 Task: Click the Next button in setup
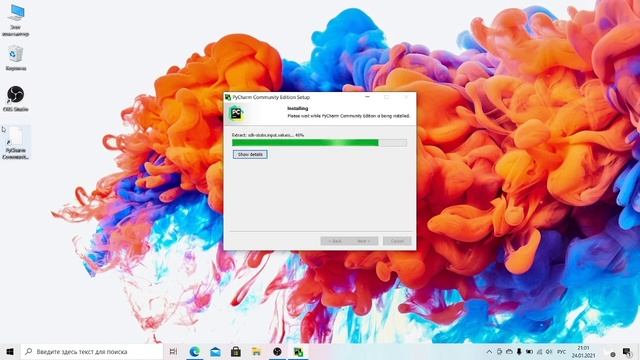pyautogui.click(x=364, y=241)
